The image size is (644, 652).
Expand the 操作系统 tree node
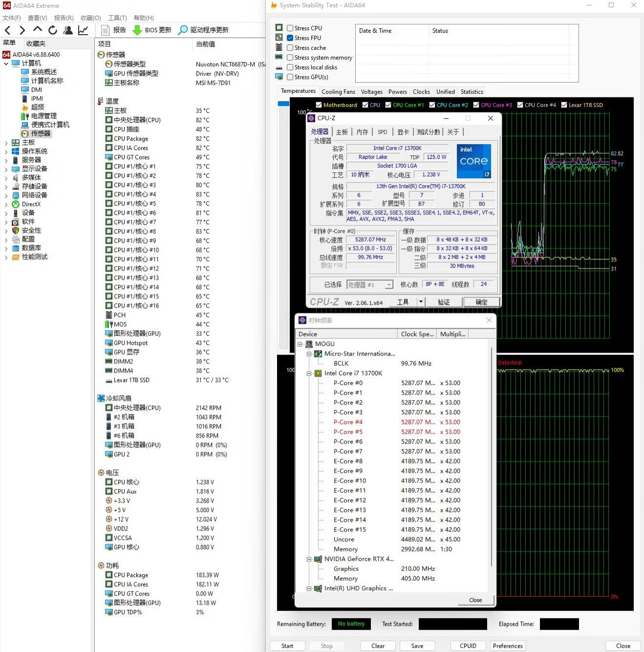pos(6,151)
